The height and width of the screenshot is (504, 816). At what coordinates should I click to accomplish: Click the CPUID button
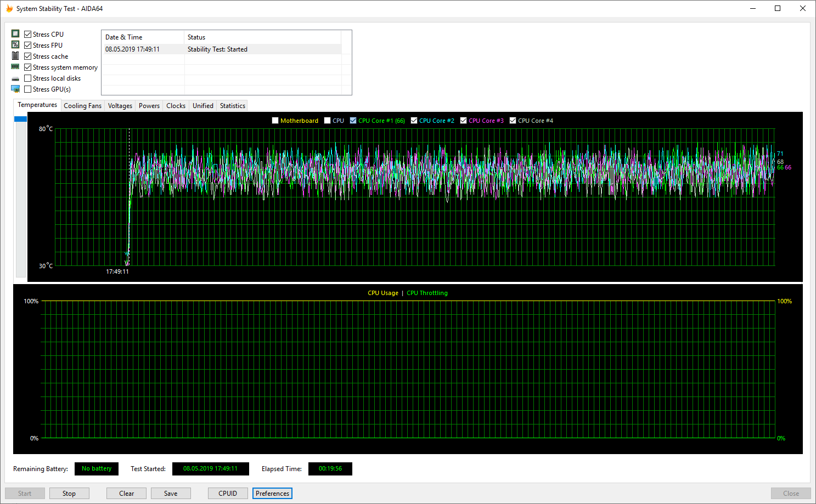[228, 494]
